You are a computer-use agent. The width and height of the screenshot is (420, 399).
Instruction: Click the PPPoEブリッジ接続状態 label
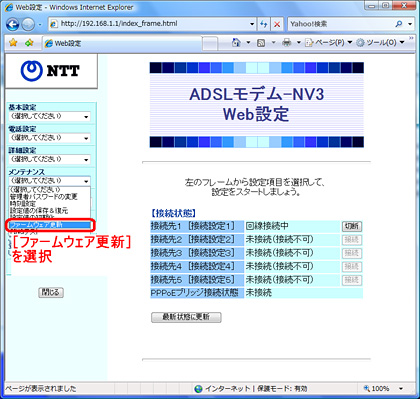[x=195, y=293]
